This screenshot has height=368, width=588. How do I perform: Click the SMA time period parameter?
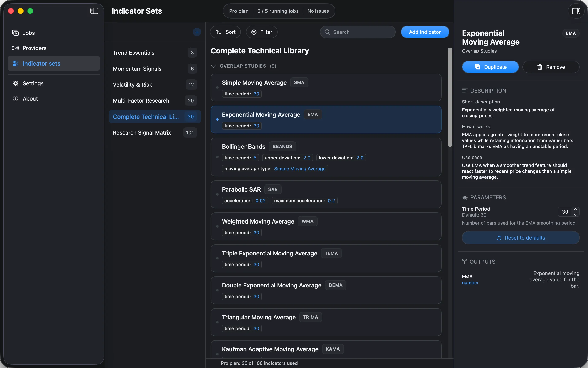pos(242,94)
